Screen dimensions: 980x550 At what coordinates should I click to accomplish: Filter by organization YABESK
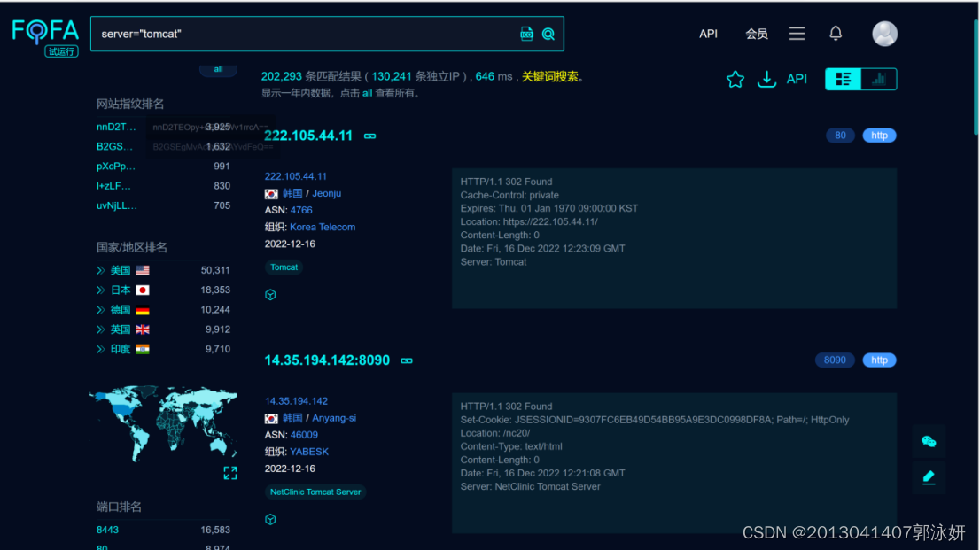(x=309, y=452)
